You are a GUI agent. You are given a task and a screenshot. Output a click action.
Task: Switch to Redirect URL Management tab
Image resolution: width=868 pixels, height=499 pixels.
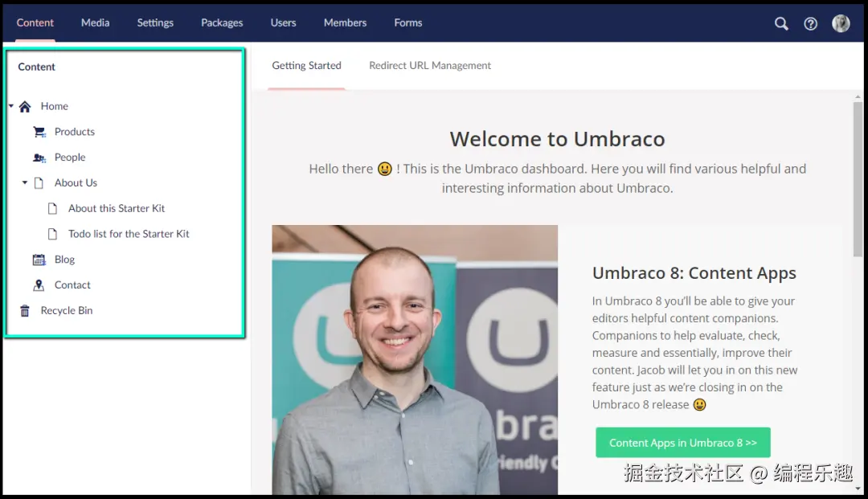coord(430,65)
